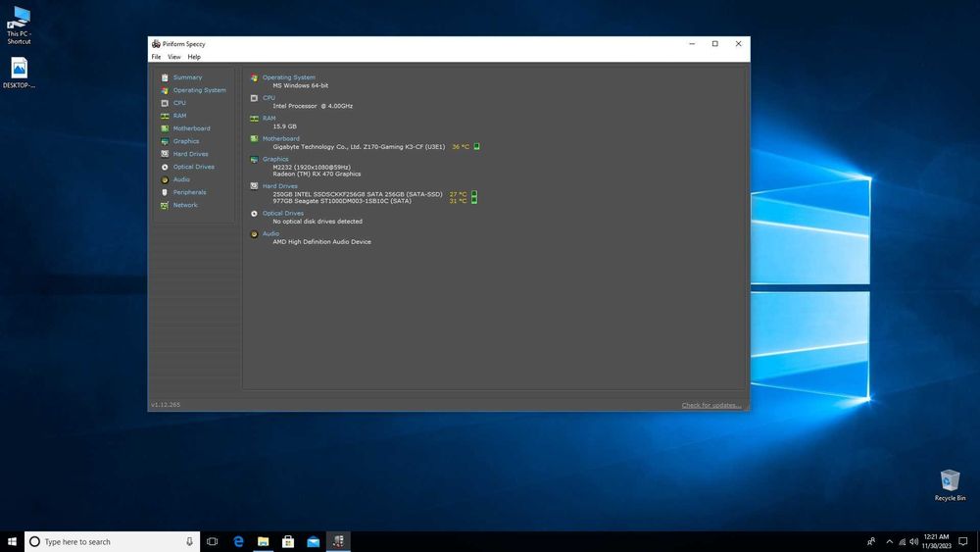Viewport: 980px width, 552px height.
Task: Select Motherboard in the sidebar
Action: click(191, 128)
